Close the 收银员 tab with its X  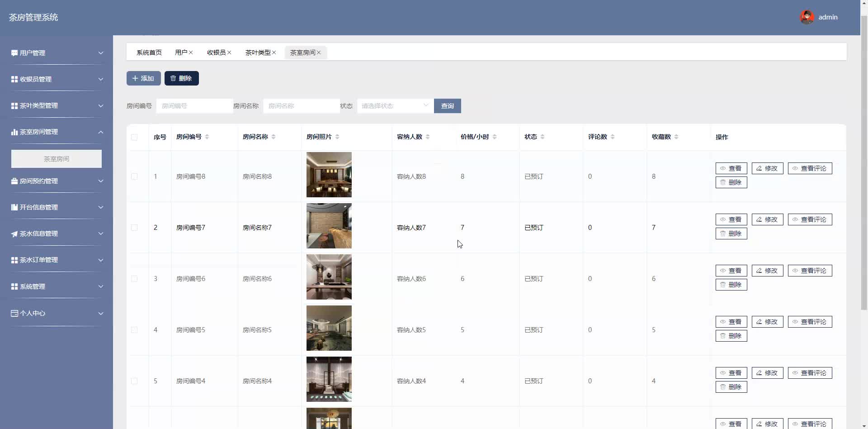click(x=229, y=52)
